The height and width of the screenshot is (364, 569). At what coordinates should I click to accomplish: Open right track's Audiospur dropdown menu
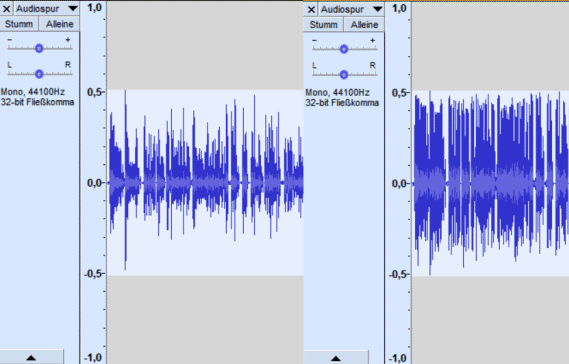[352, 9]
